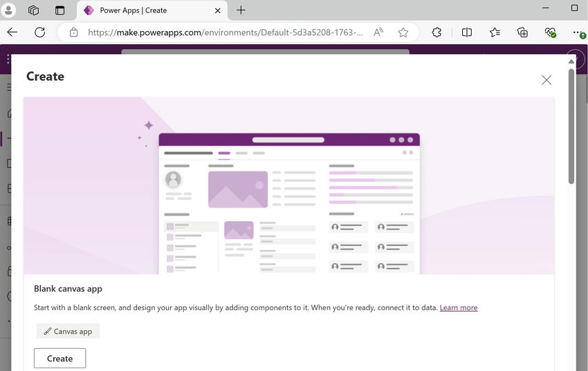Click the dialog vertical scrollbar thumb
The image size is (588, 371).
pos(571,126)
